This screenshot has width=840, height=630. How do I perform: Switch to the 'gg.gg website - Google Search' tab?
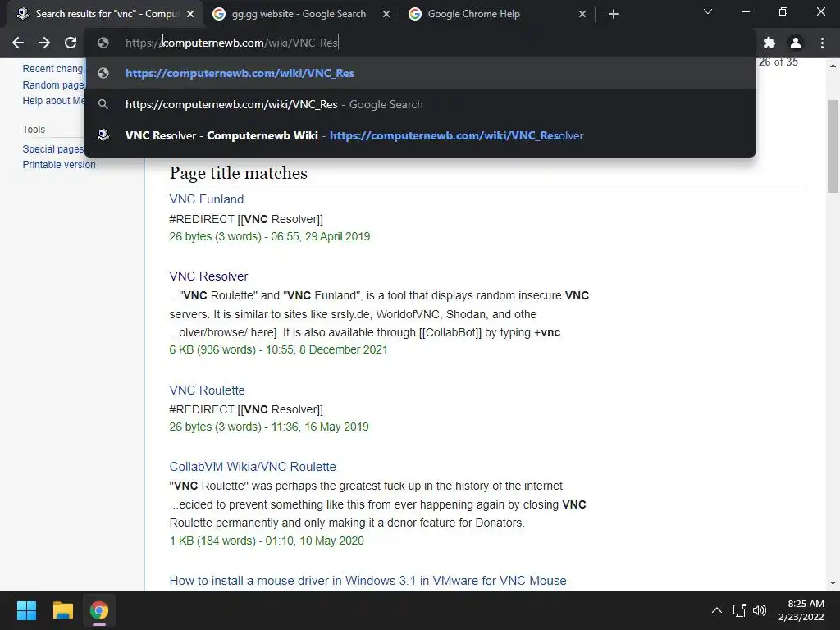click(299, 14)
